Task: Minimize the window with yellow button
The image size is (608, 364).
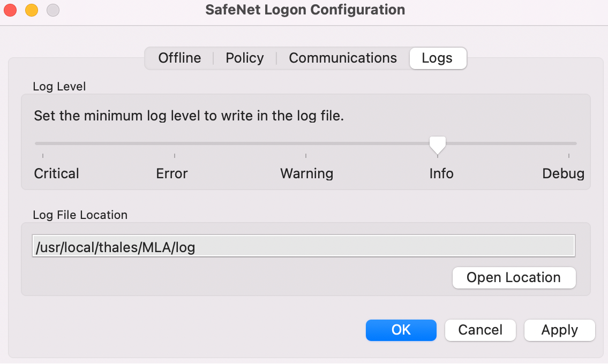Action: click(x=32, y=10)
